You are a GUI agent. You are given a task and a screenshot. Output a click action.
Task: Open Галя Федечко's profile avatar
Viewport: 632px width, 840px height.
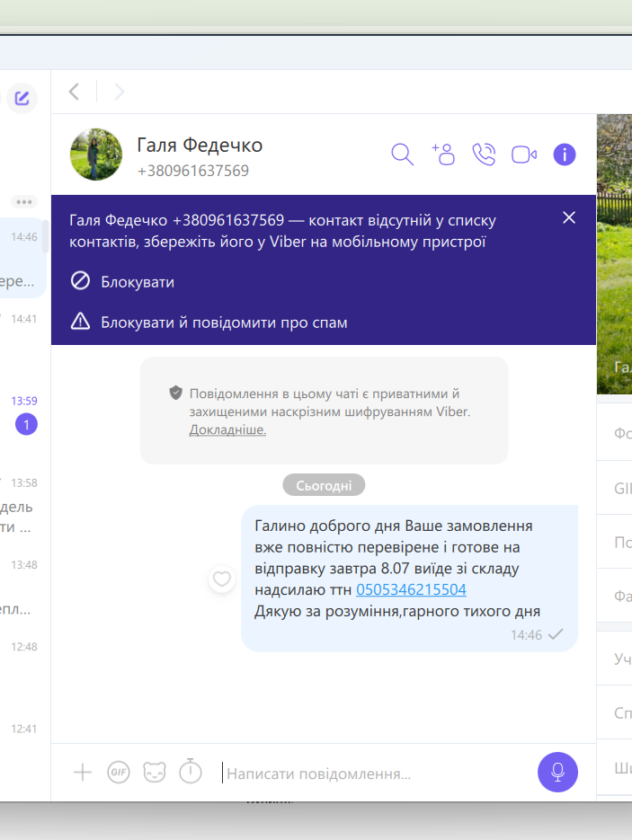96,155
